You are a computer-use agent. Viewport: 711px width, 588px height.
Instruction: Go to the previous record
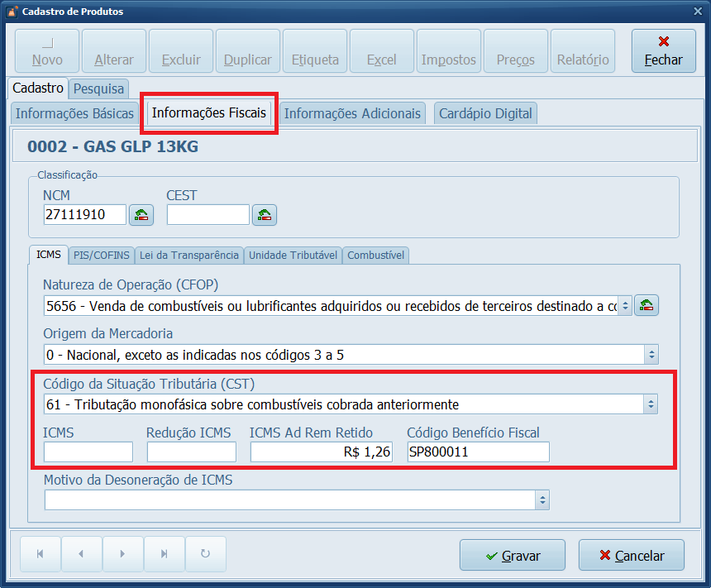point(81,554)
